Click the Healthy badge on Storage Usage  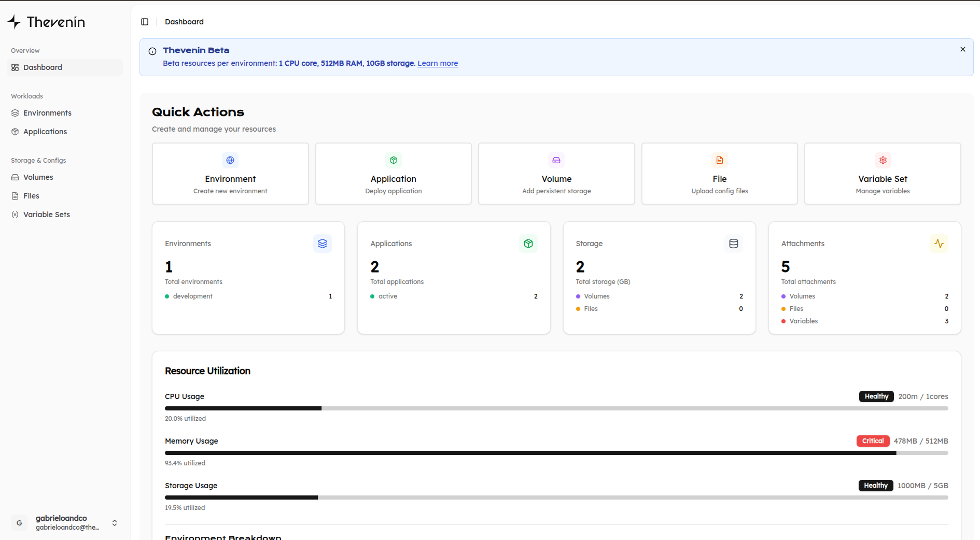click(876, 486)
